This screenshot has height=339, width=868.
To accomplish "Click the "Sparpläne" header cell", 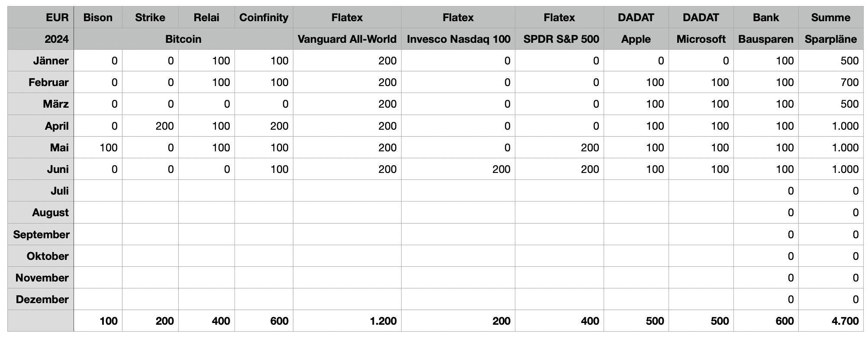I will pyautogui.click(x=830, y=39).
